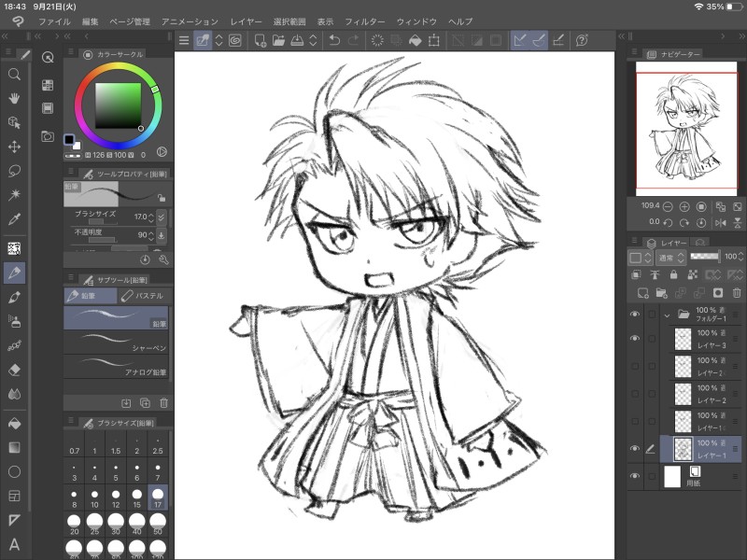Adjust opacity 90 stepper arrows

click(x=151, y=236)
